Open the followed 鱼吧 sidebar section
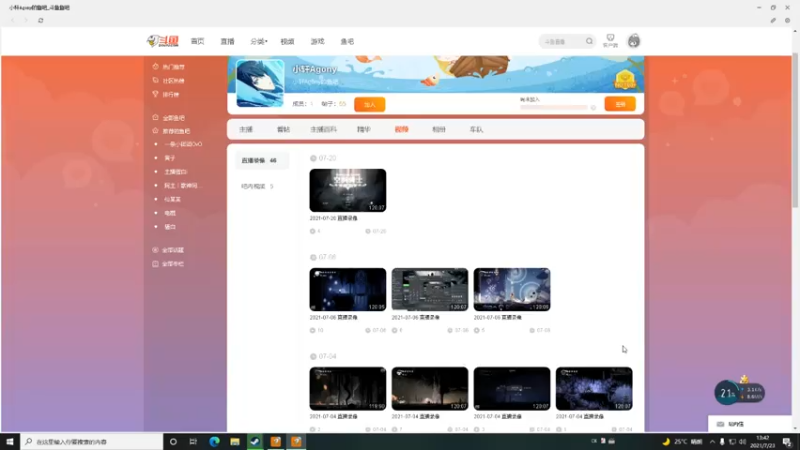800x450 pixels. coord(171,131)
